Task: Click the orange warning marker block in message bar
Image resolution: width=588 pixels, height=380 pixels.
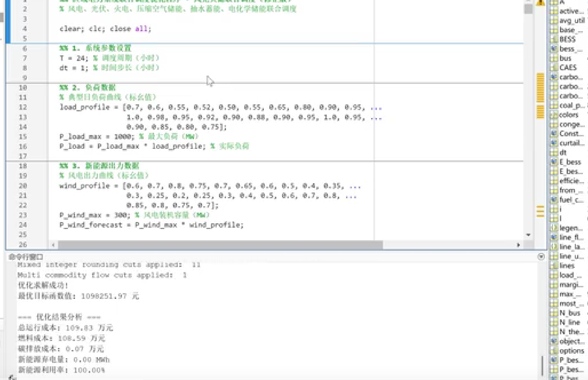Action: 540,88
